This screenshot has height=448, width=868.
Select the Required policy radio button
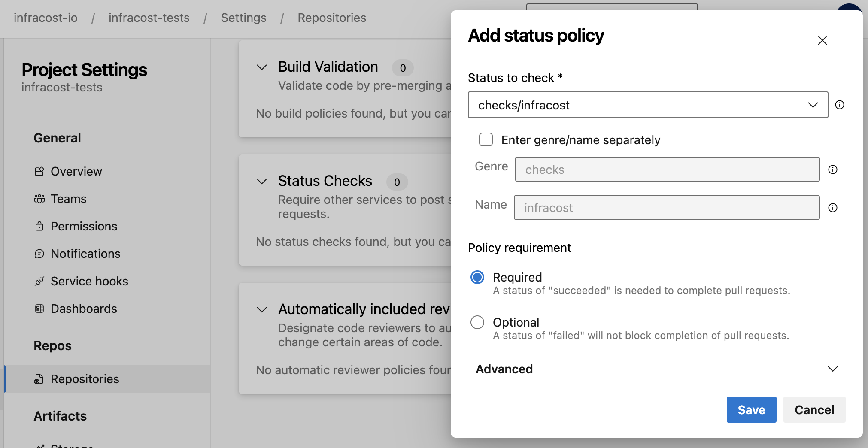tap(477, 277)
